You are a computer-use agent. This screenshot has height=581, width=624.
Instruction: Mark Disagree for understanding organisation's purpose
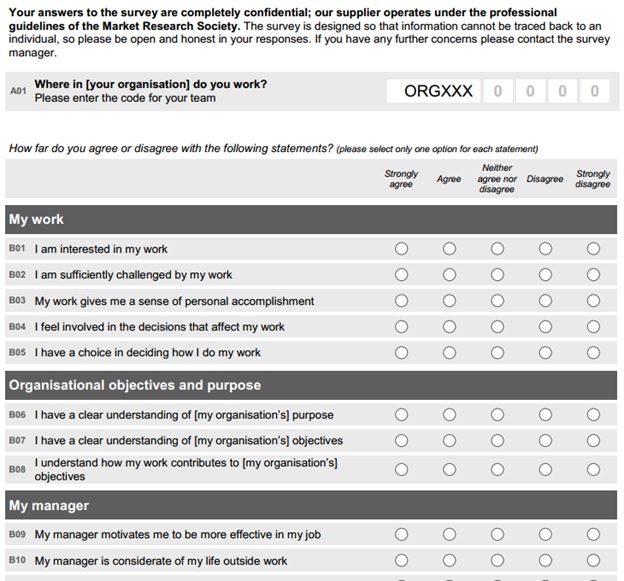tap(545, 415)
